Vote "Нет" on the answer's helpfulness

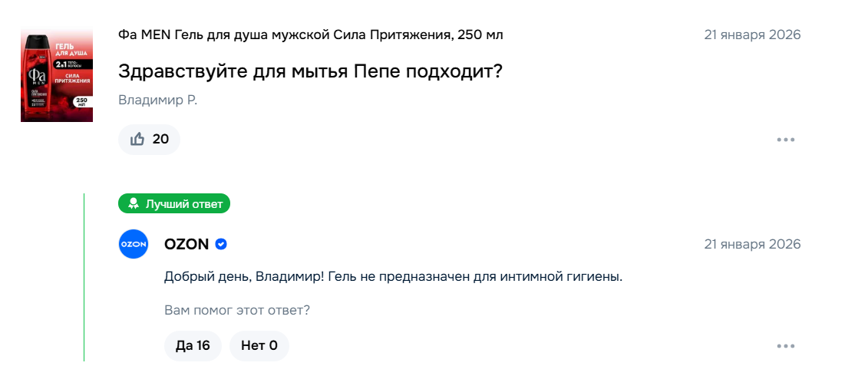tap(259, 345)
